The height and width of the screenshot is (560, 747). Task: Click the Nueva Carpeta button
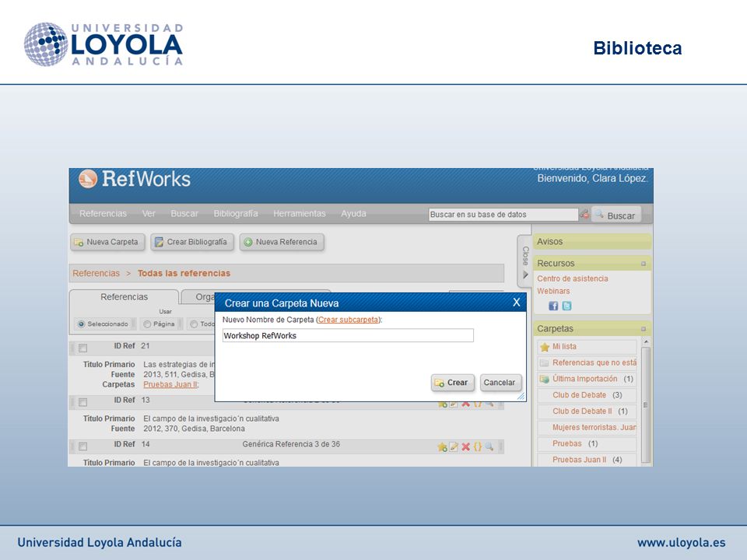107,242
